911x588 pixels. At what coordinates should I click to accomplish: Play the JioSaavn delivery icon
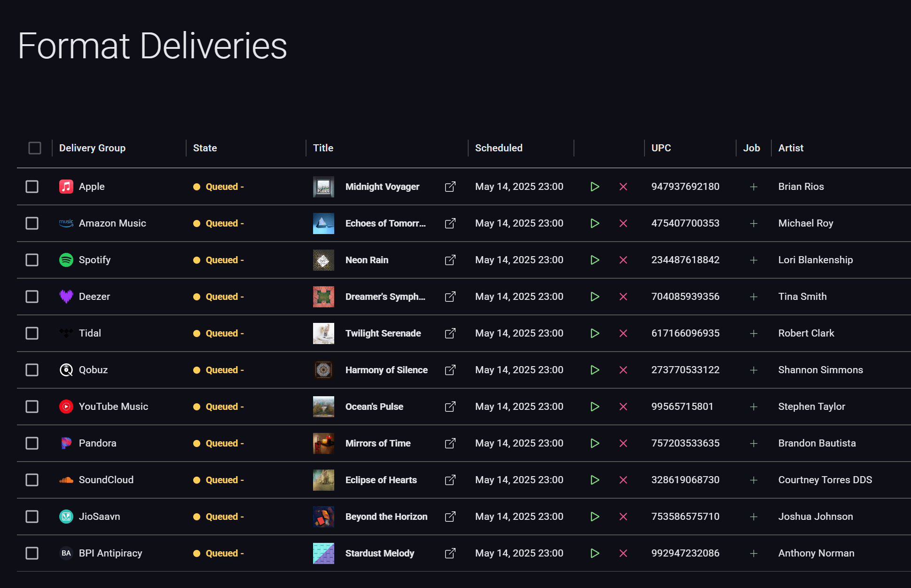tap(595, 517)
